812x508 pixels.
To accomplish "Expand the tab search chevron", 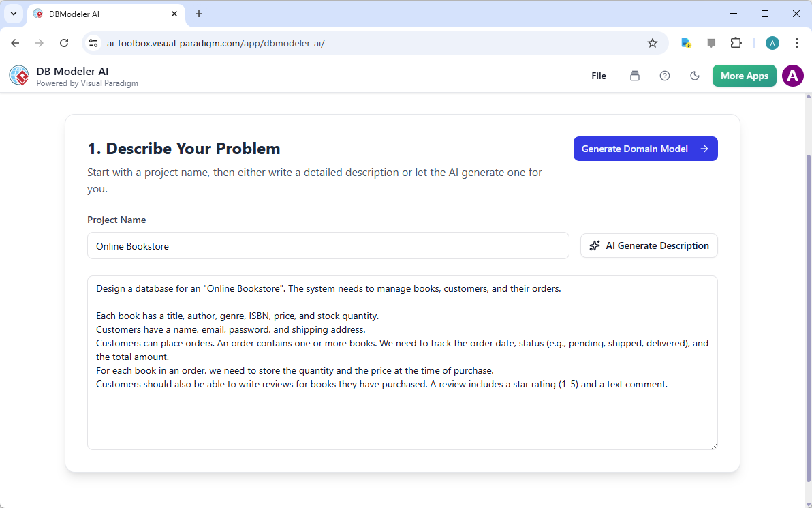I will [x=14, y=14].
